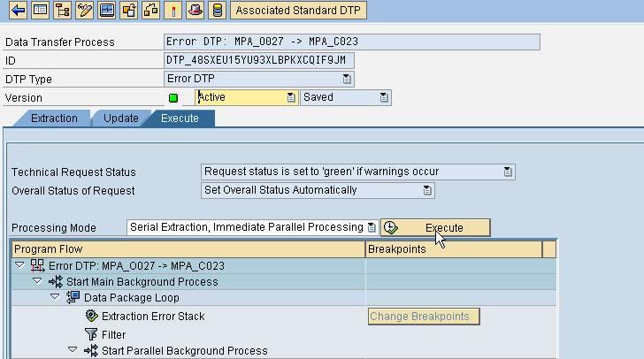
Task: Click the Breakpoints column header
Action: (454, 249)
